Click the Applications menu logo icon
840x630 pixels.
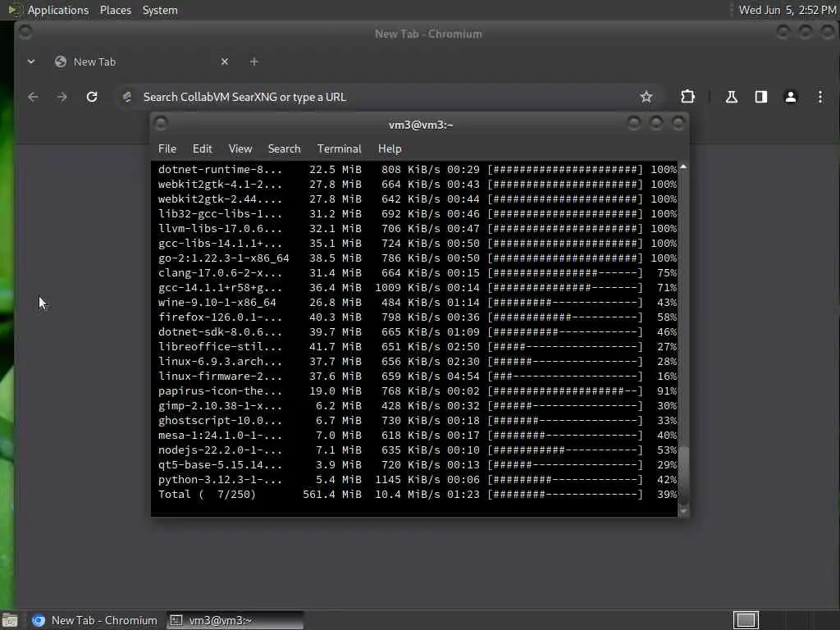click(x=14, y=10)
